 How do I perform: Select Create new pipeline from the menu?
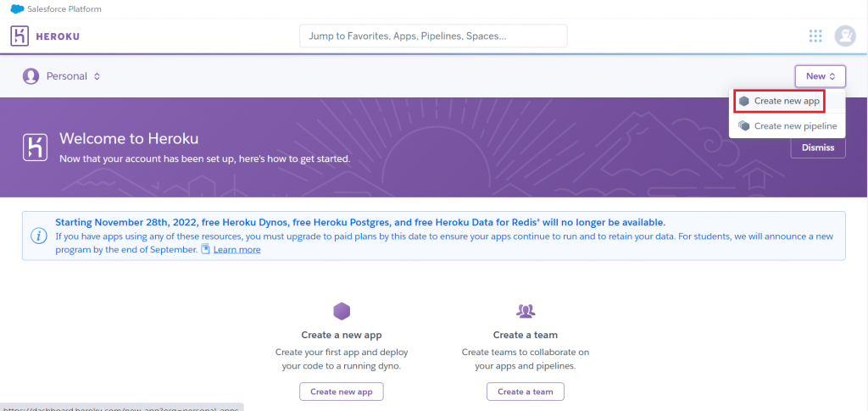[x=787, y=126]
